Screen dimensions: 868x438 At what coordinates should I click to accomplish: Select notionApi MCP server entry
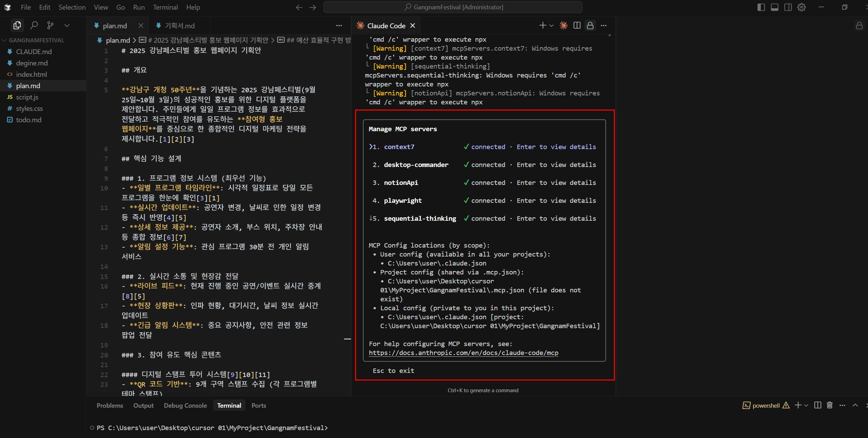coord(482,182)
